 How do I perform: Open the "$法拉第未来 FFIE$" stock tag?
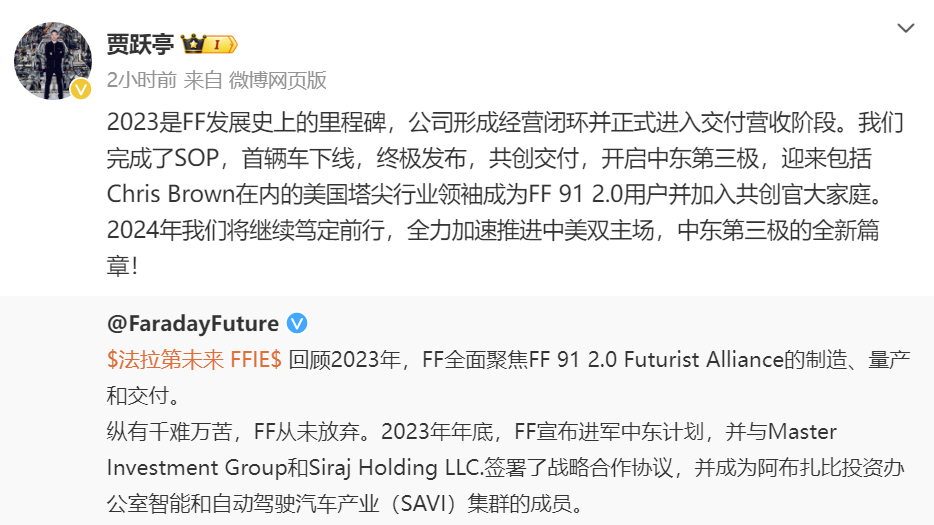tap(194, 359)
